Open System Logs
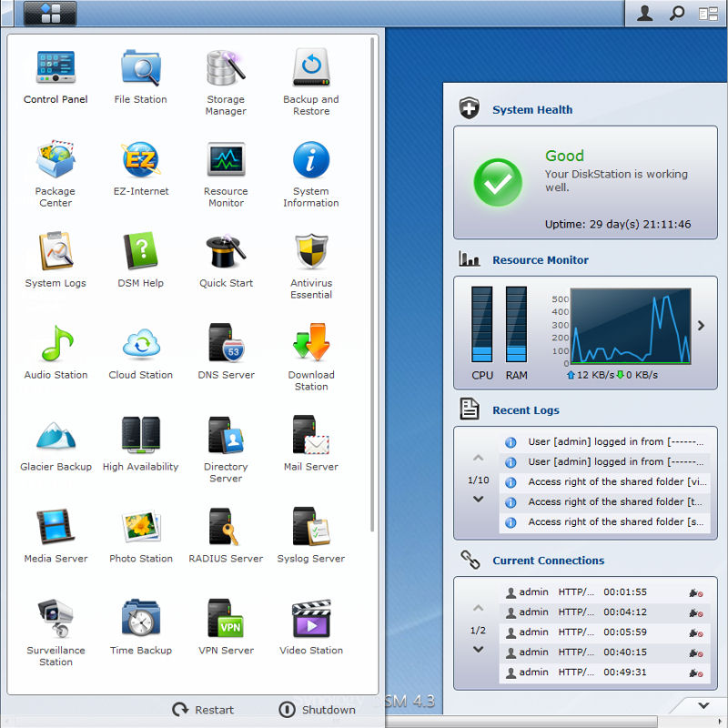 [x=56, y=260]
